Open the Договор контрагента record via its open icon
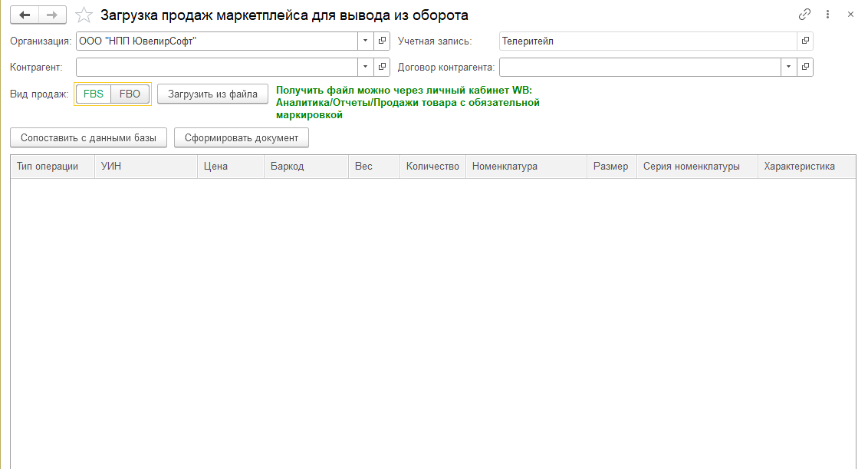Viewport: 868px width, 469px height. (805, 67)
